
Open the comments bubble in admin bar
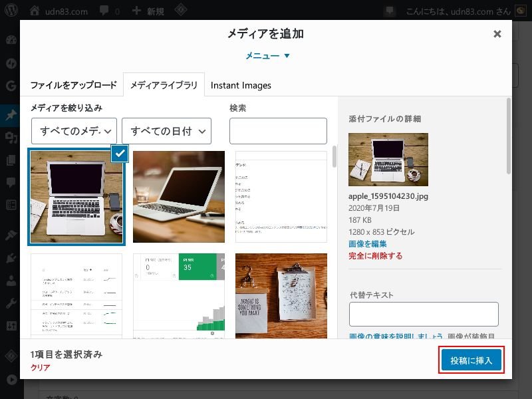(x=104, y=11)
